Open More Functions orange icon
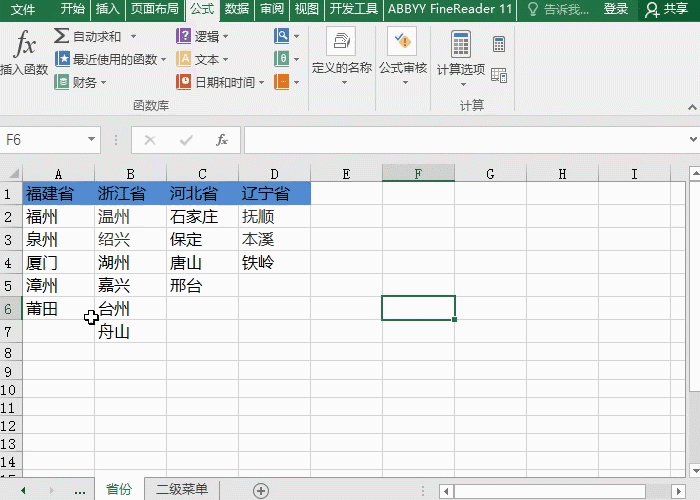This screenshot has height=500, width=700. pos(282,82)
